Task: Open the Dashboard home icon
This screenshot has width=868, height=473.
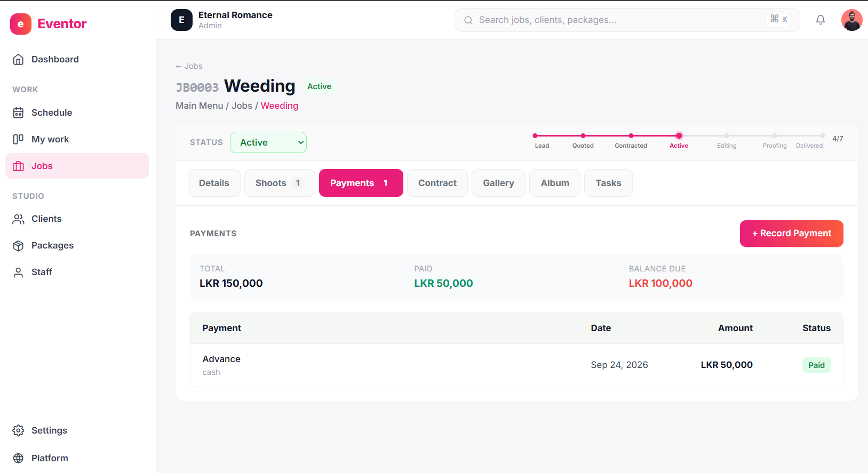Action: coord(18,59)
